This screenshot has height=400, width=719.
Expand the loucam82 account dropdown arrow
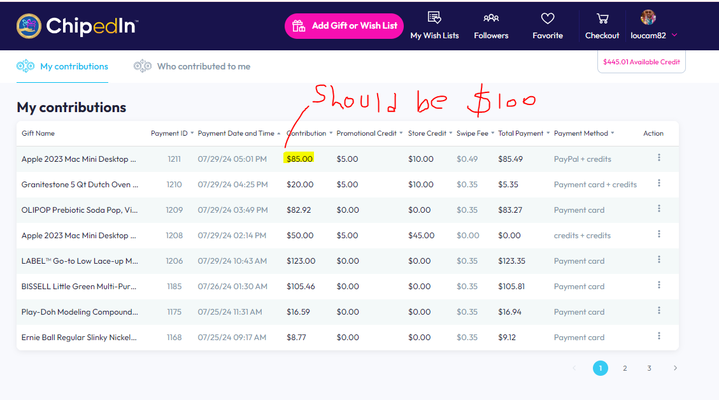[x=675, y=35]
